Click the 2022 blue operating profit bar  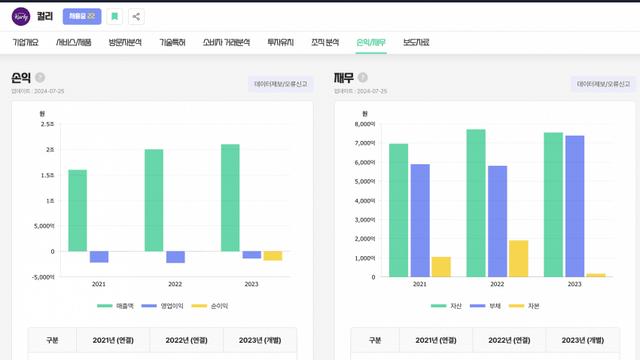[x=175, y=257]
